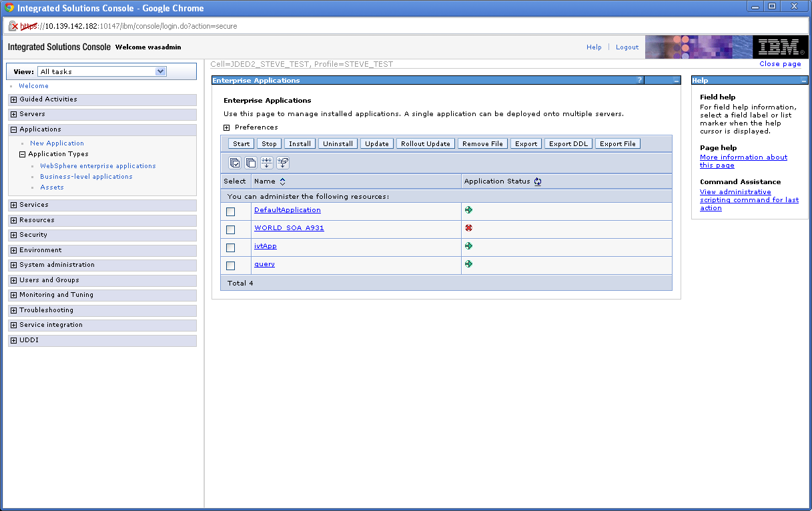Open WebSphere enterprise applications
Viewport: 812px width, 511px height.
click(x=98, y=166)
